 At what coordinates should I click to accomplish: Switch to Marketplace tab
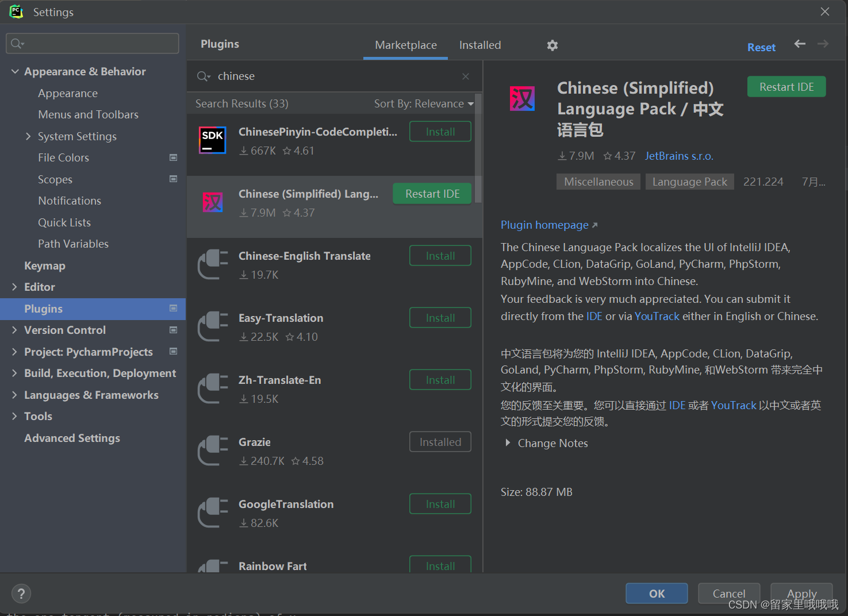pyautogui.click(x=406, y=45)
